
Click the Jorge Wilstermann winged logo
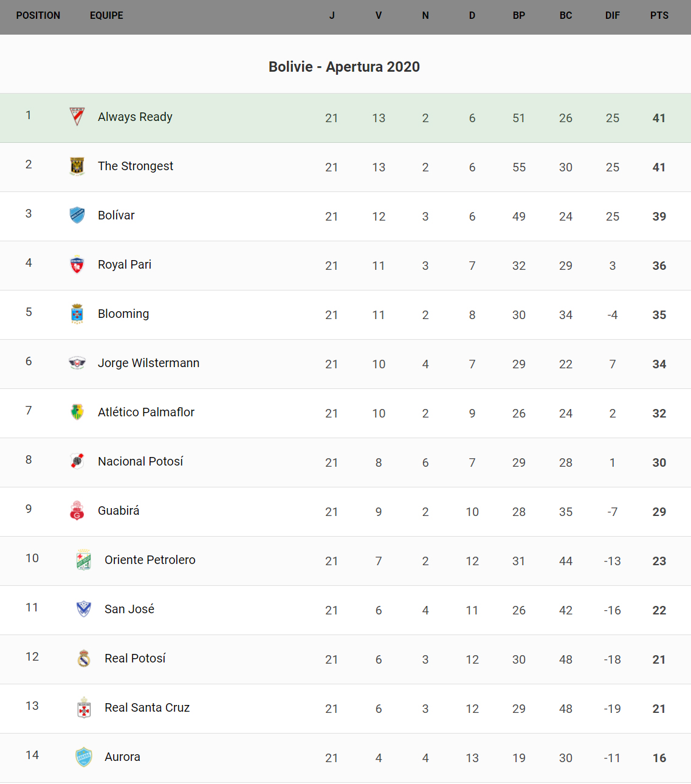tap(77, 363)
